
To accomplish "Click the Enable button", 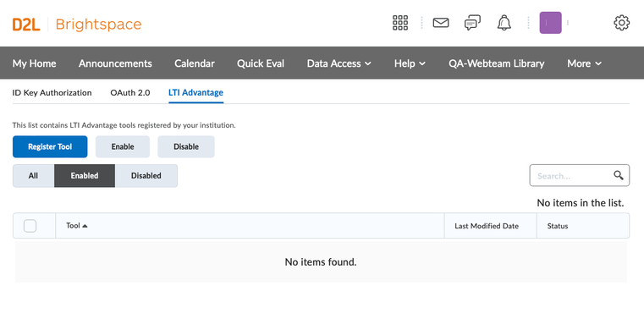I will 123,146.
